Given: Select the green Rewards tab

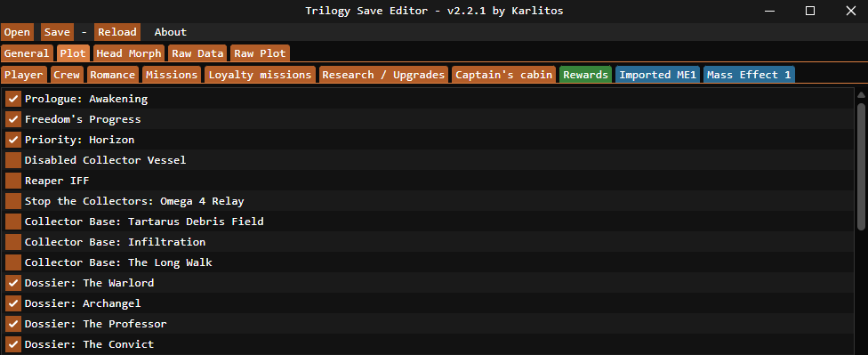Looking at the screenshot, I should click(586, 75).
